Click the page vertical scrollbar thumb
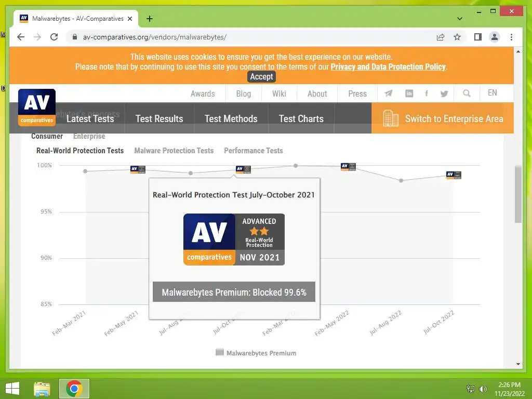This screenshot has width=532, height=399. [518, 194]
